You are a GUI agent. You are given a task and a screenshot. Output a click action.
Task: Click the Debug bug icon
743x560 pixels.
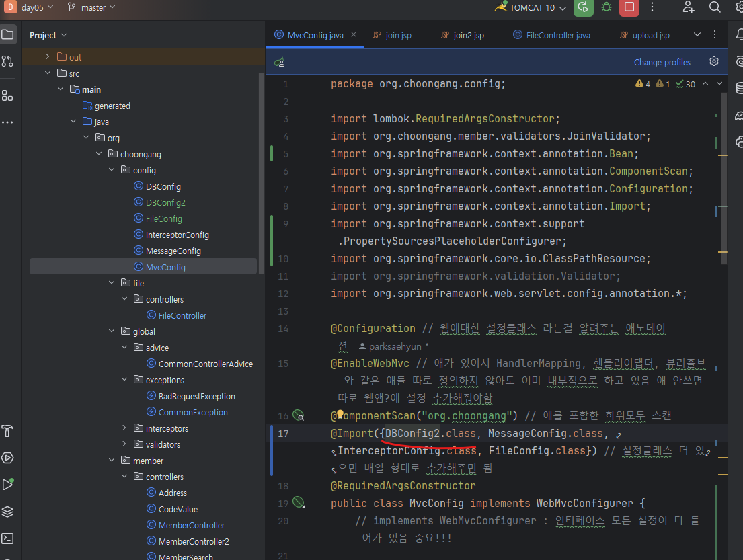[606, 7]
